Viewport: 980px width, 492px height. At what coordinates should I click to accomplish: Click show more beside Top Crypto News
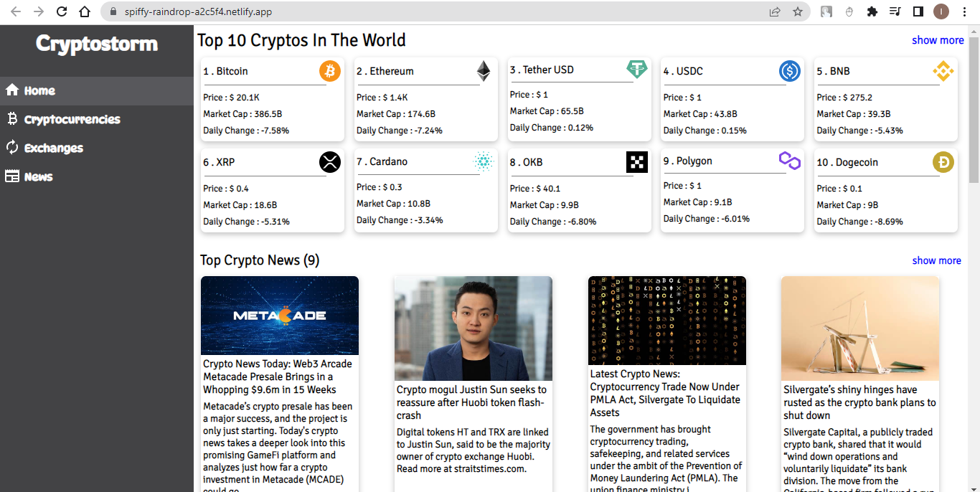(936, 260)
